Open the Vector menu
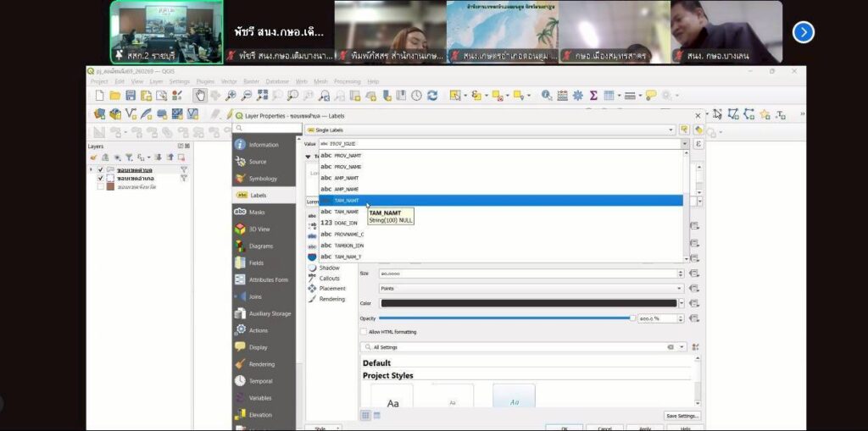The image size is (868, 431). (229, 81)
